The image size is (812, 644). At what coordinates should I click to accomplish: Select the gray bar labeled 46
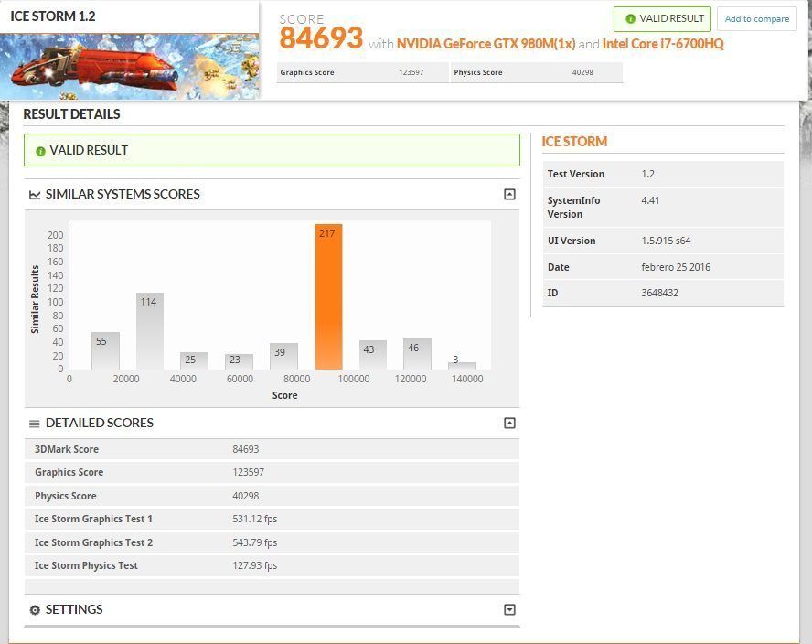(417, 354)
